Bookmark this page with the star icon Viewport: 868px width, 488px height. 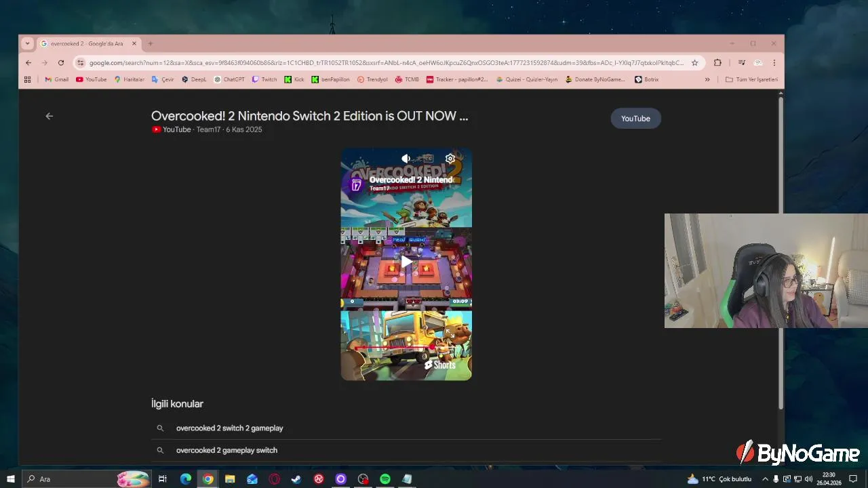point(694,62)
